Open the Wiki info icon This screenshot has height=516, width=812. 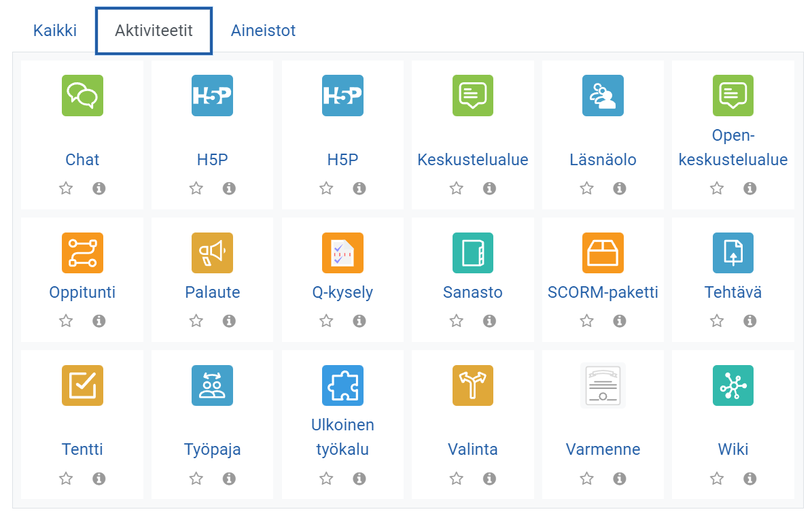[750, 478]
